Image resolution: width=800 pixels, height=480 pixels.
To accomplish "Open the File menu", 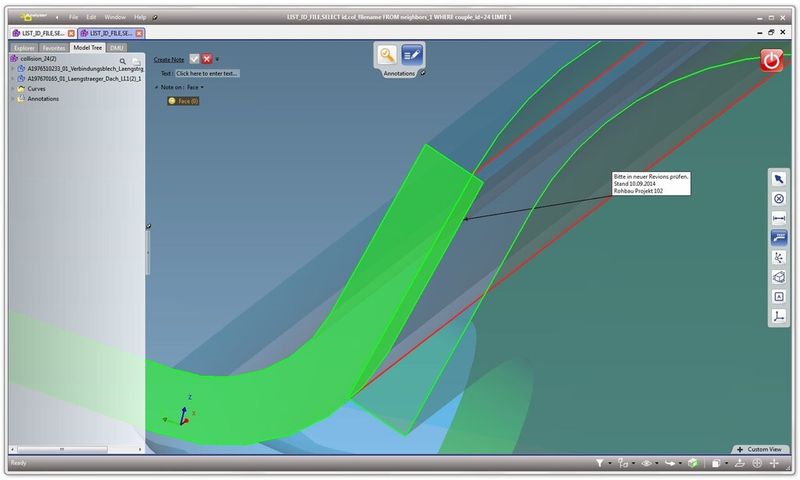I will click(x=73, y=17).
